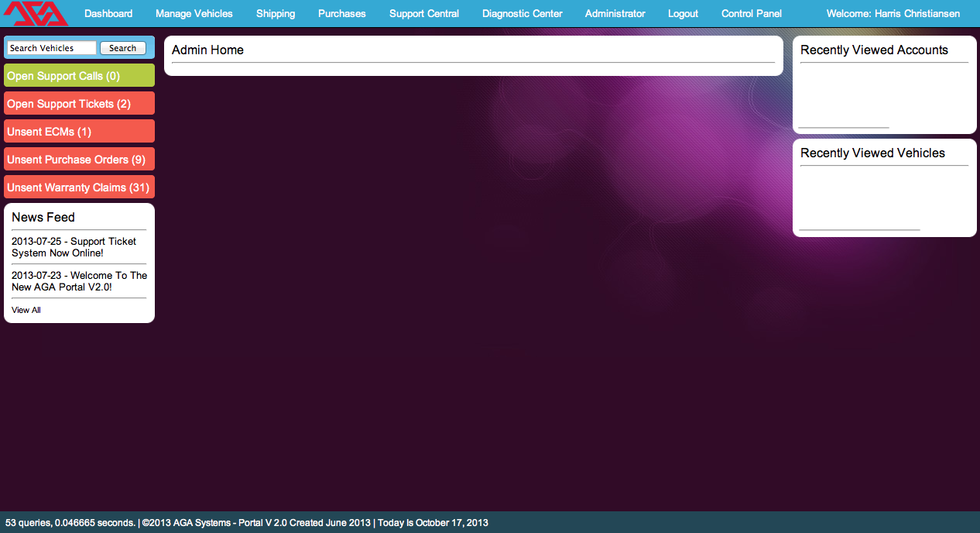Click View All in News Feed

(x=26, y=310)
